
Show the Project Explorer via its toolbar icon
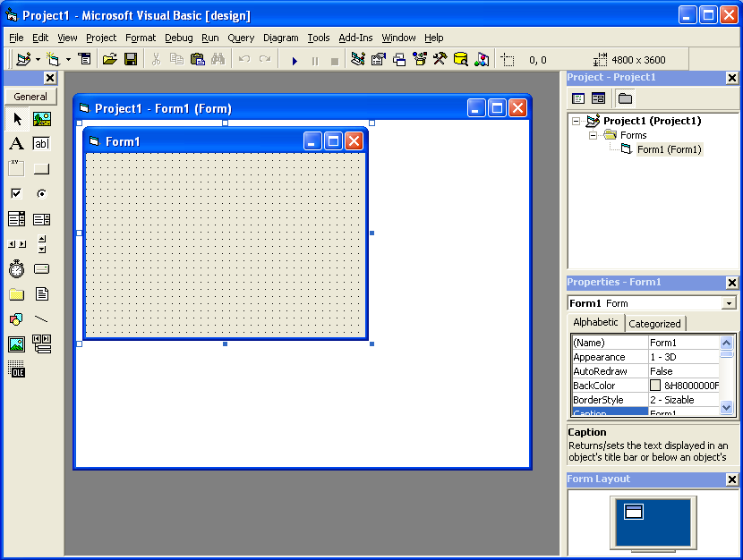358,60
